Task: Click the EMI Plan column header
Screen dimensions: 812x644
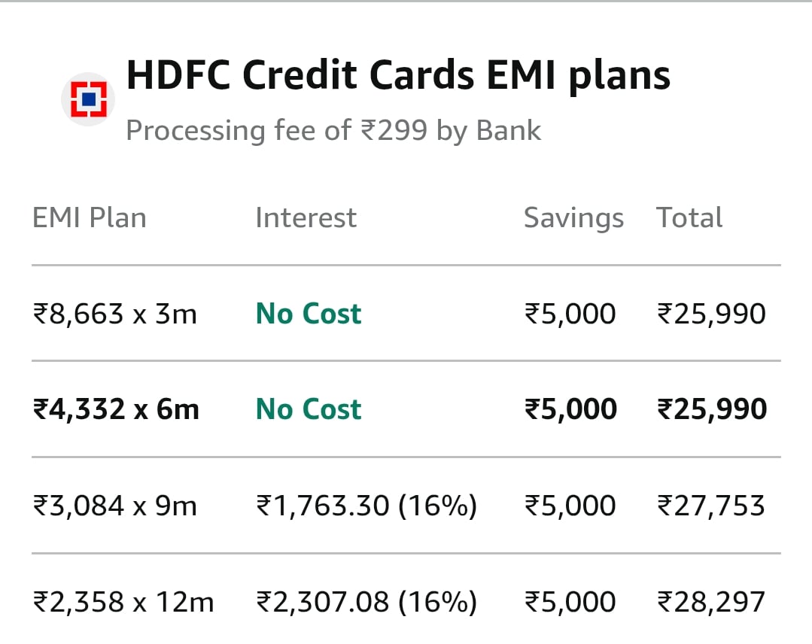Action: (x=89, y=217)
